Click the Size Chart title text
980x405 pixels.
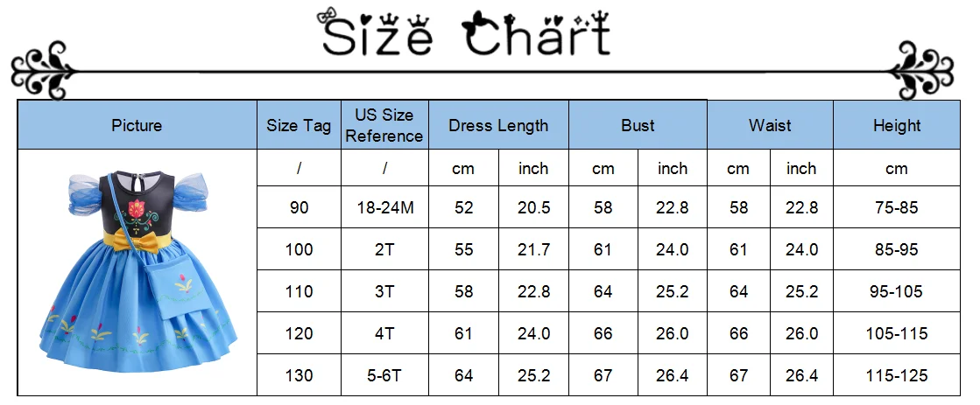466,33
